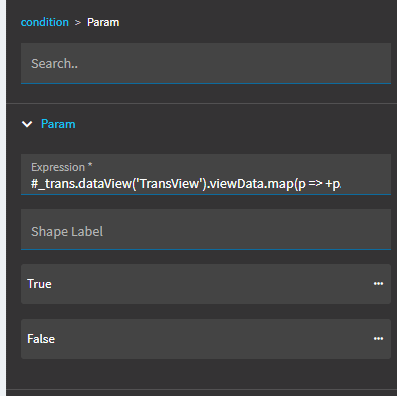Screen dimensions: 397x396
Task: Click the breadcrumb separator arrow
Action: (x=78, y=23)
